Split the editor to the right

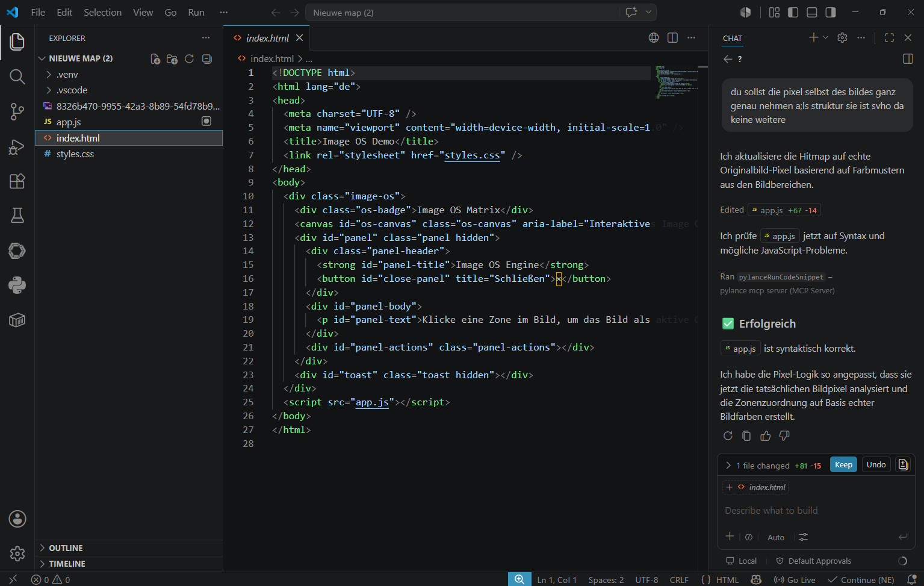click(x=672, y=37)
